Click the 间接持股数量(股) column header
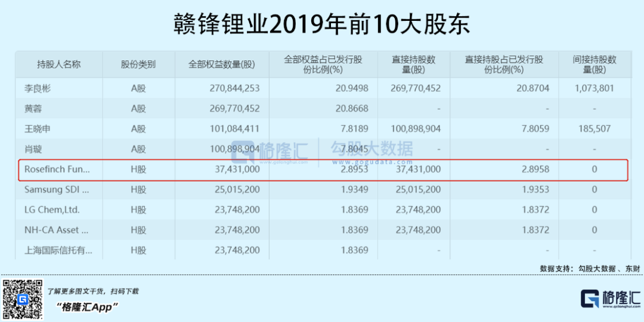 [594, 64]
